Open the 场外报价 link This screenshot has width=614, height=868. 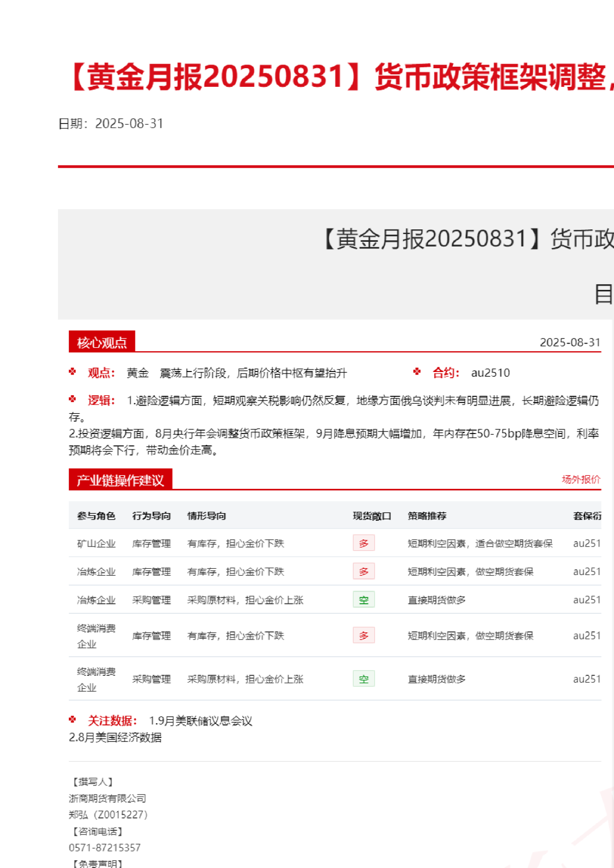[x=581, y=479]
